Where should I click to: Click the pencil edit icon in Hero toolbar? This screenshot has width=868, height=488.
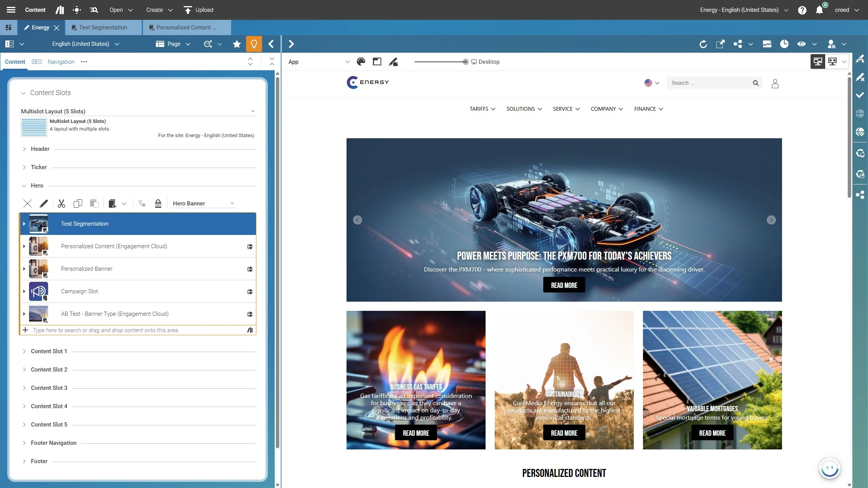click(x=44, y=204)
